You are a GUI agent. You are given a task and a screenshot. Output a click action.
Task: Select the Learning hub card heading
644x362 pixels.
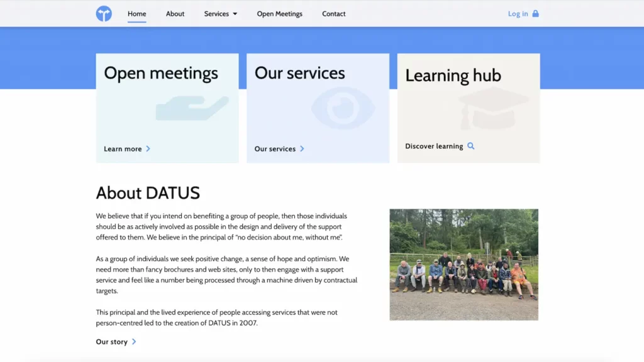pos(453,75)
